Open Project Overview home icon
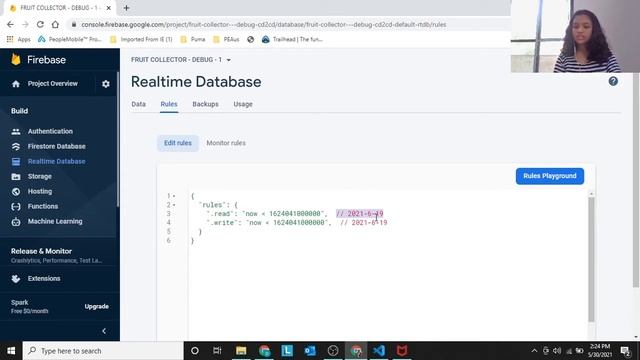Image resolution: width=640 pixels, height=360 pixels. click(x=16, y=84)
